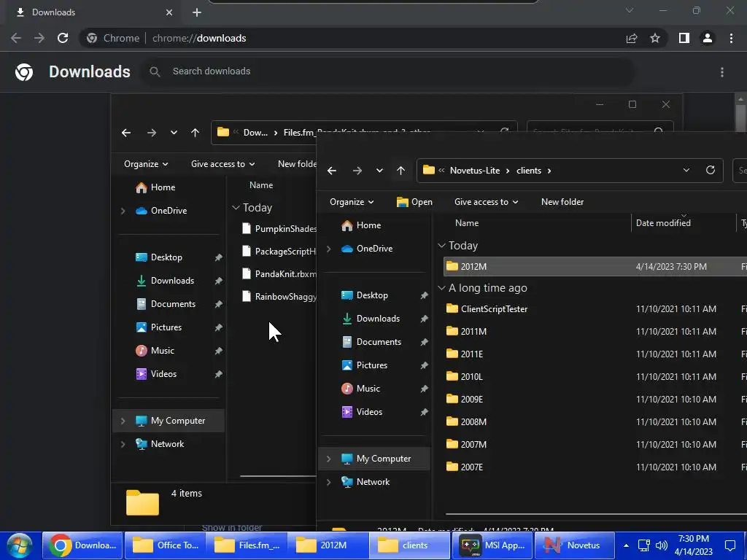Select PackageScriptH file in Files.fm window
The height and width of the screenshot is (560, 747).
click(x=279, y=252)
